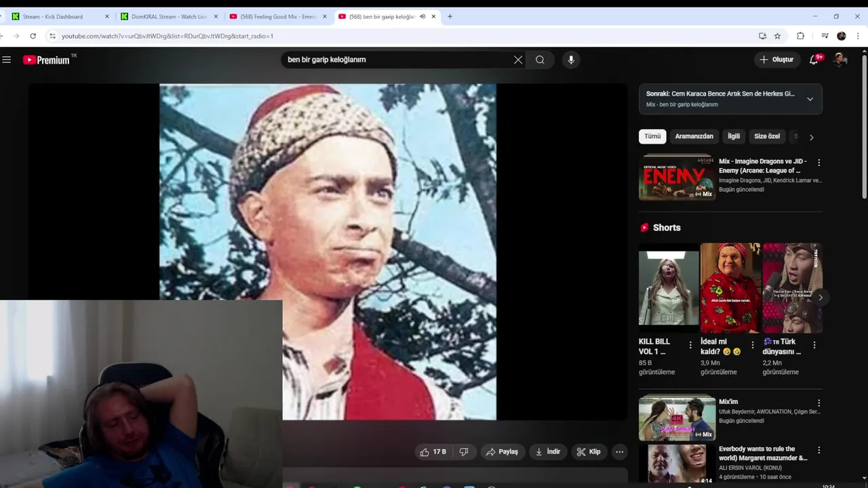Open options for Enemy mix video
868x488 pixels.
click(x=818, y=163)
